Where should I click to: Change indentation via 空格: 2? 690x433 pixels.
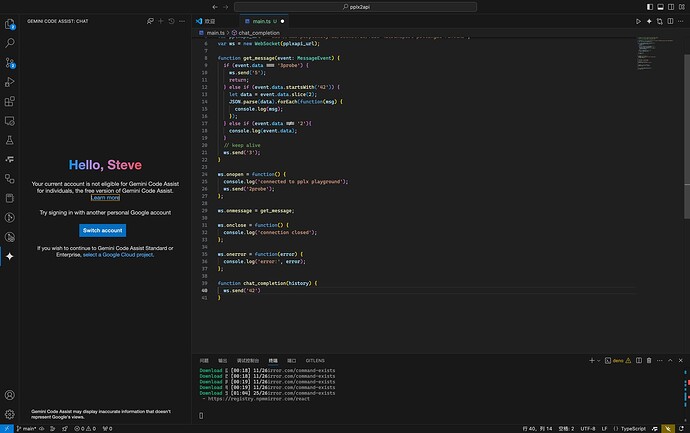pyautogui.click(x=566, y=429)
